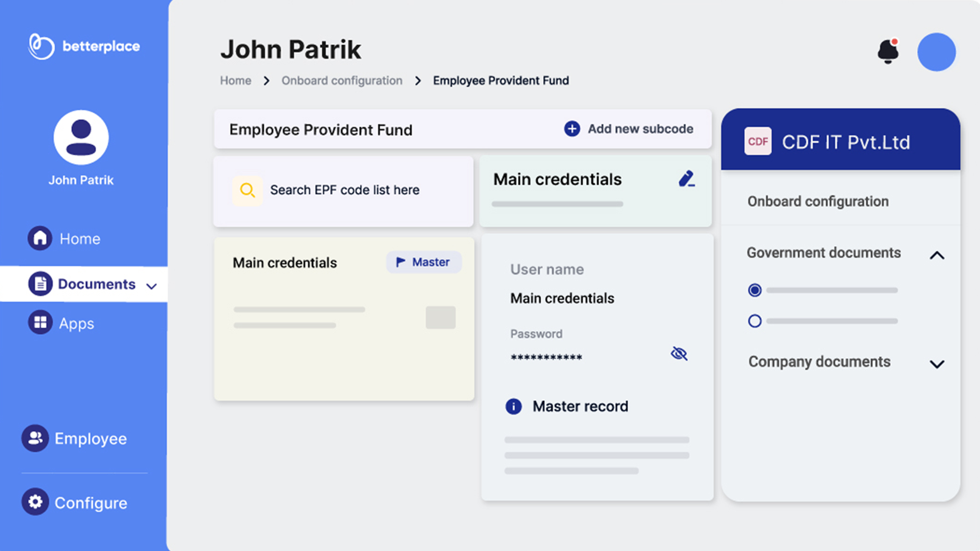Collapse the Government documents section
Image resolution: width=980 pixels, height=551 pixels.
pyautogui.click(x=937, y=255)
